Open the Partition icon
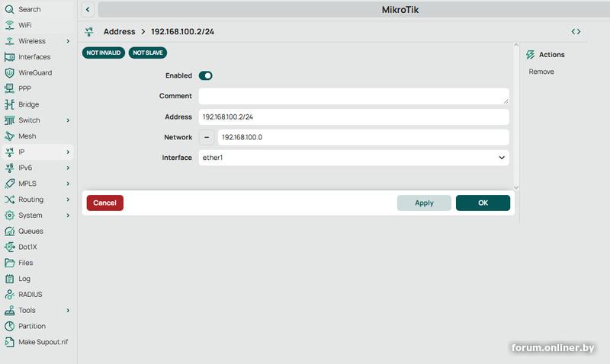Screen dimensions: 610x364 9,326
